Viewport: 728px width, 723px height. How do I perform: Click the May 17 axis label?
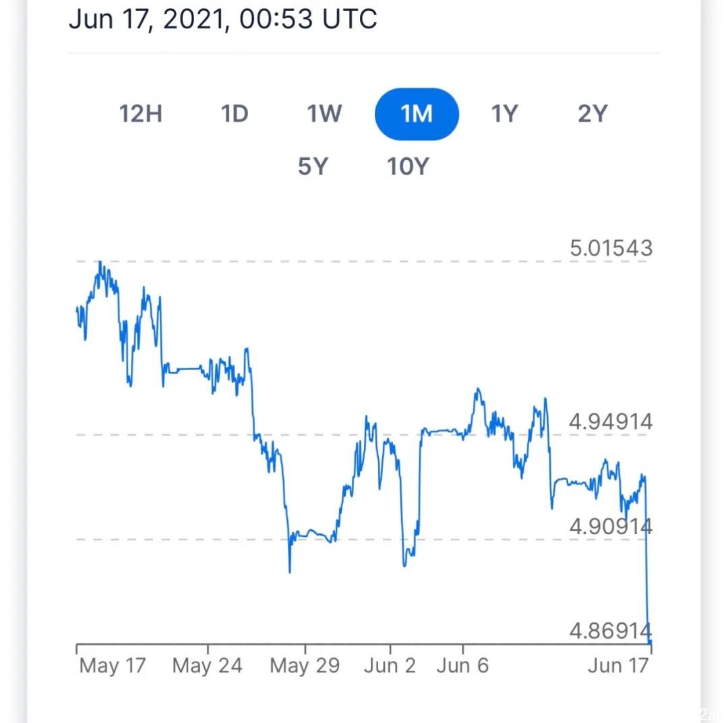[113, 666]
